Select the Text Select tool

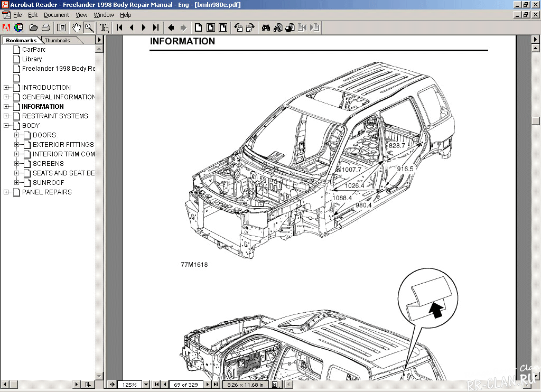(105, 27)
